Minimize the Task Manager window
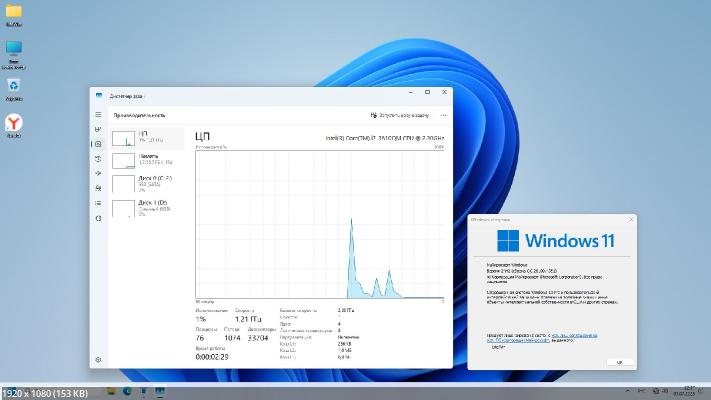This screenshot has height=400, width=711. pyautogui.click(x=411, y=92)
